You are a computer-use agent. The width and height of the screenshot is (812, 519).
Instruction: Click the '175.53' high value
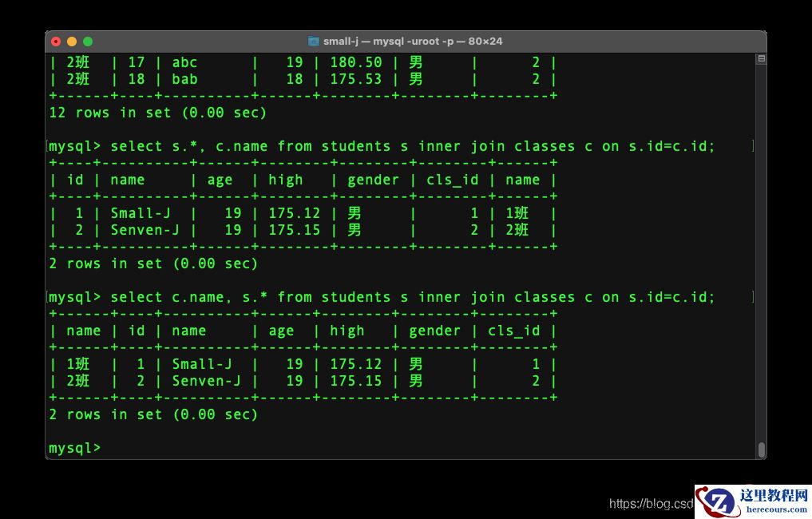[356, 79]
